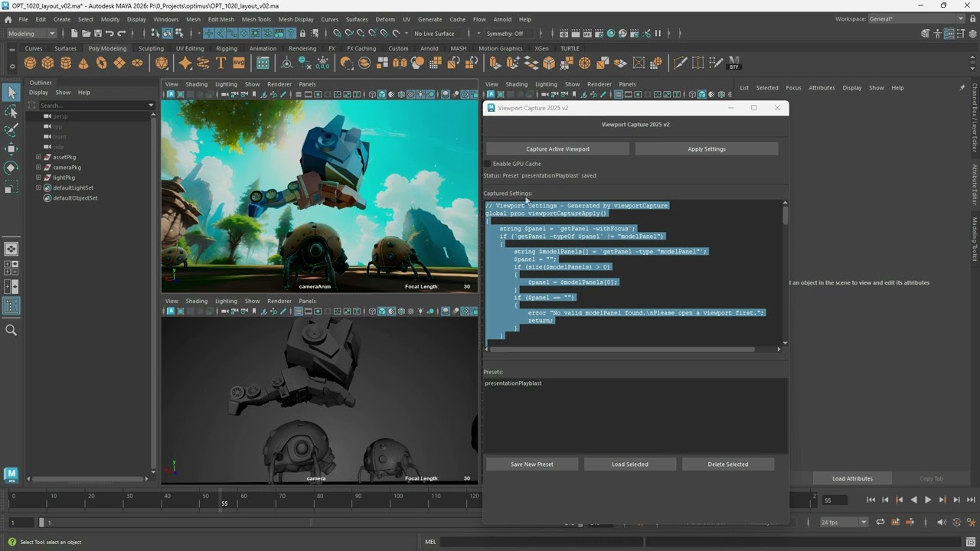Pause viewport with the pause icon
This screenshot has height=551, width=980.
point(658,33)
